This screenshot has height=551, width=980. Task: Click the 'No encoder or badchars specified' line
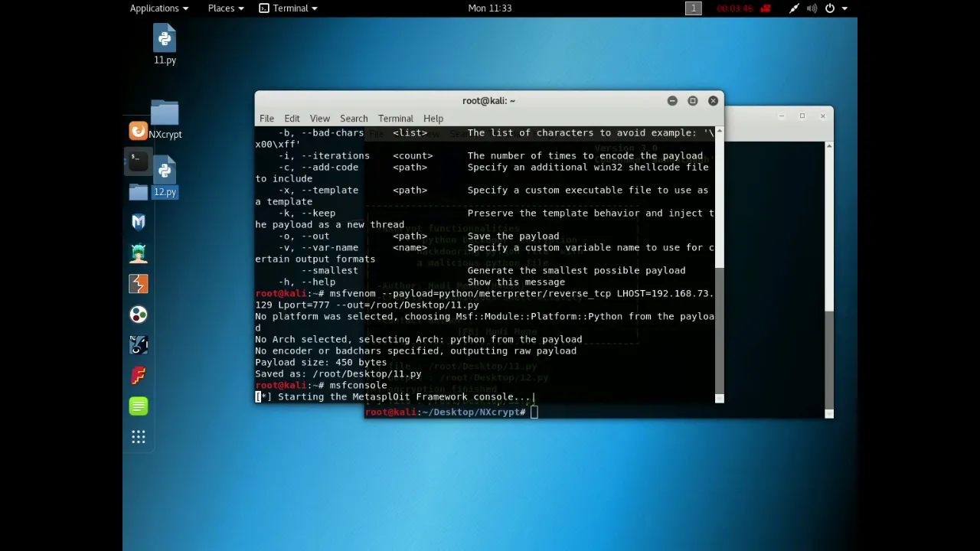(416, 350)
